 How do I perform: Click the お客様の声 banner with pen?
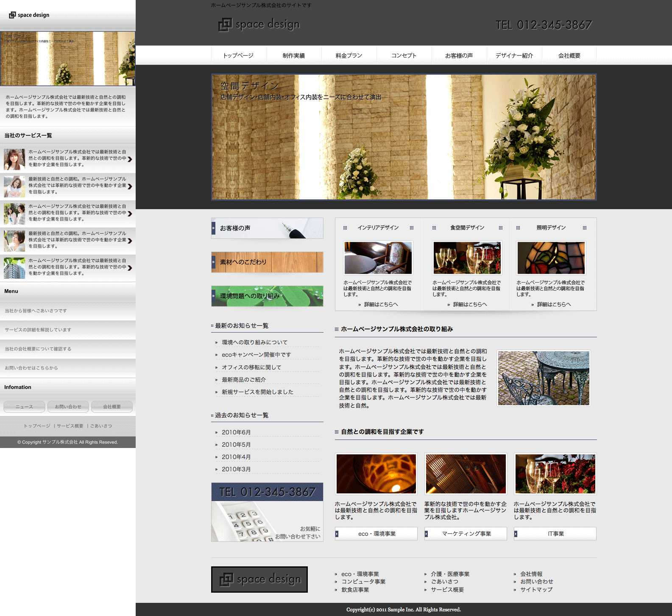click(x=267, y=228)
